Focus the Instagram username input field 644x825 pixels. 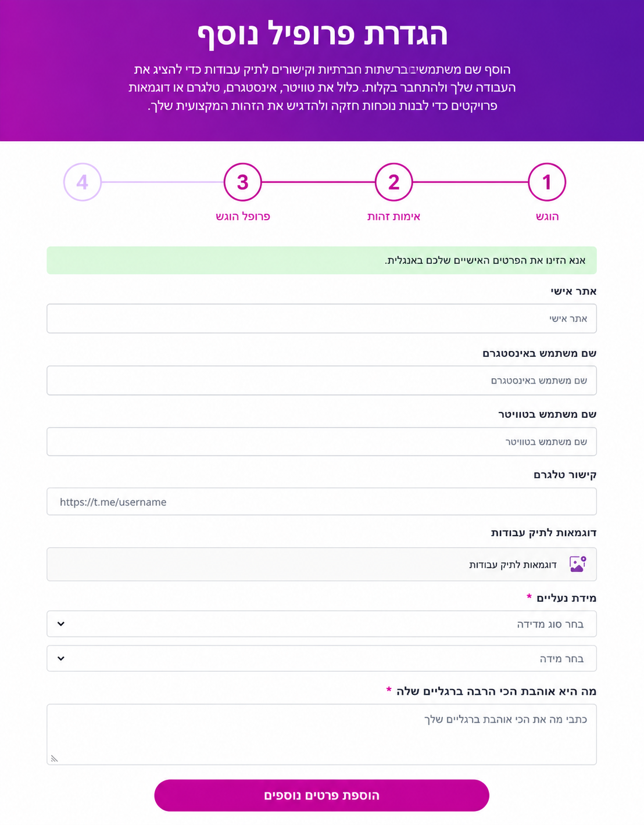[x=321, y=381]
